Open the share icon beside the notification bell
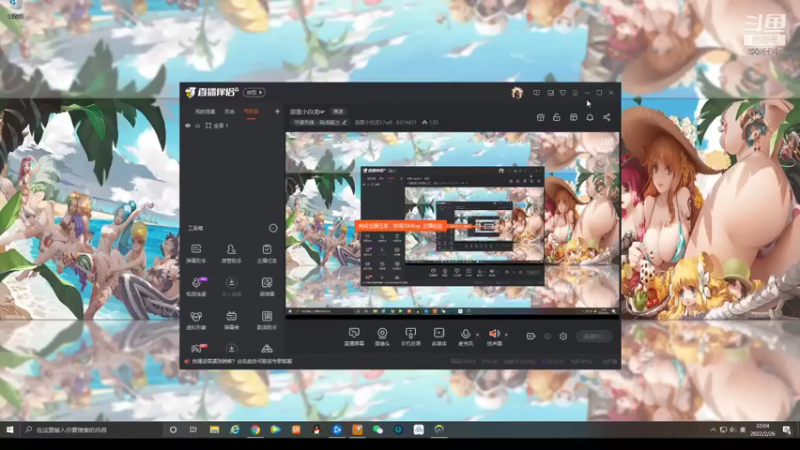Image resolution: width=800 pixels, height=450 pixels. click(x=607, y=117)
